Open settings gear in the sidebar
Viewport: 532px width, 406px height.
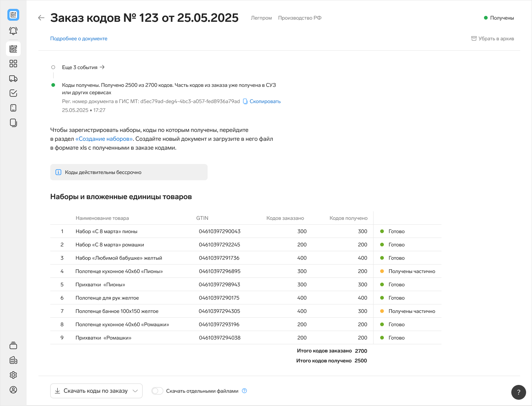tap(13, 375)
